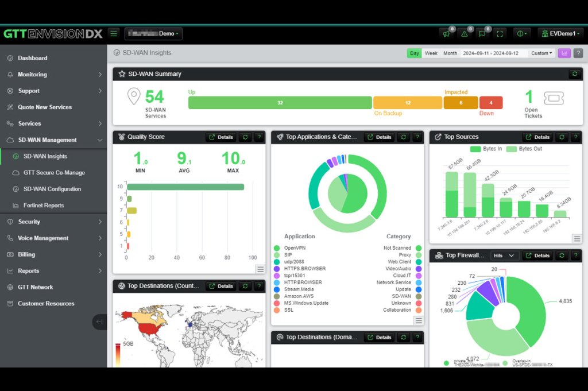Open help for Top Applications widget
This screenshot has width=588, height=391.
point(417,137)
